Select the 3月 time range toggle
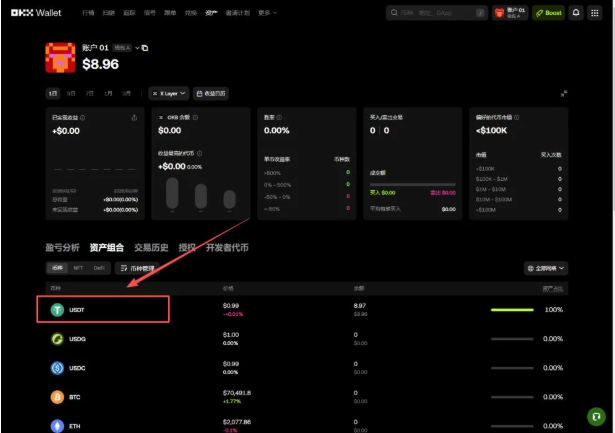Image resolution: width=615 pixels, height=433 pixels. [x=126, y=93]
